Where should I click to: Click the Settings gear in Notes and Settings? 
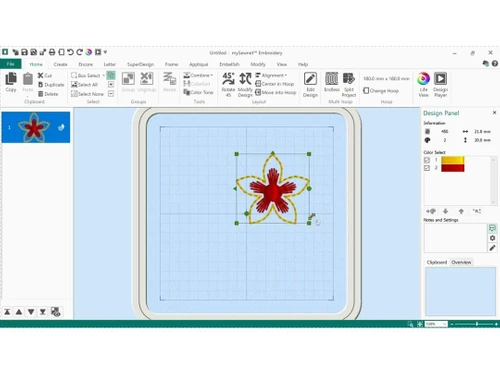(x=492, y=238)
